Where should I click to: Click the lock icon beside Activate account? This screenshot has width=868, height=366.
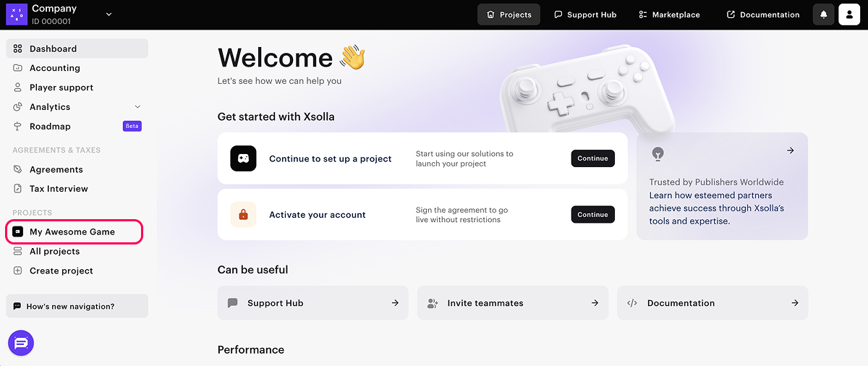tap(243, 214)
